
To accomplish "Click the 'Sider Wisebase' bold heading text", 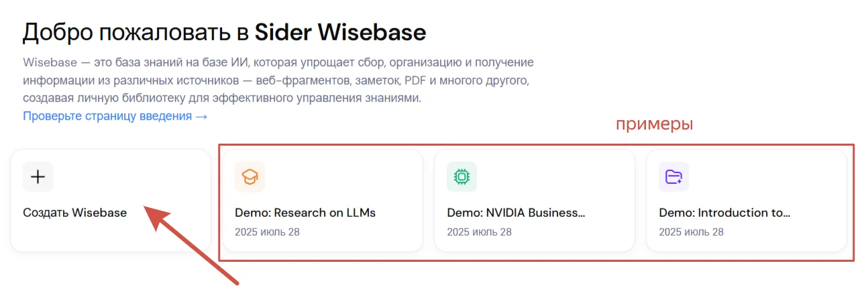I will 341,32.
